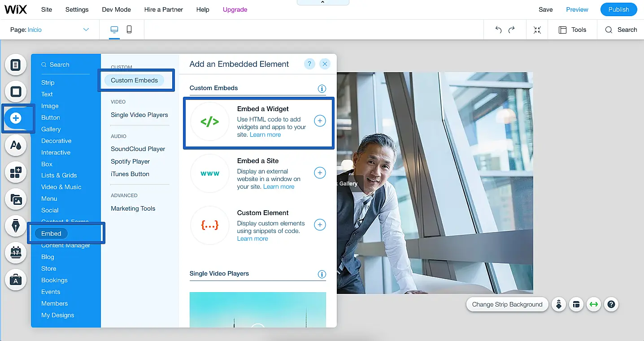The image size is (644, 341).
Task: Open the Site menu
Action: coord(47,9)
